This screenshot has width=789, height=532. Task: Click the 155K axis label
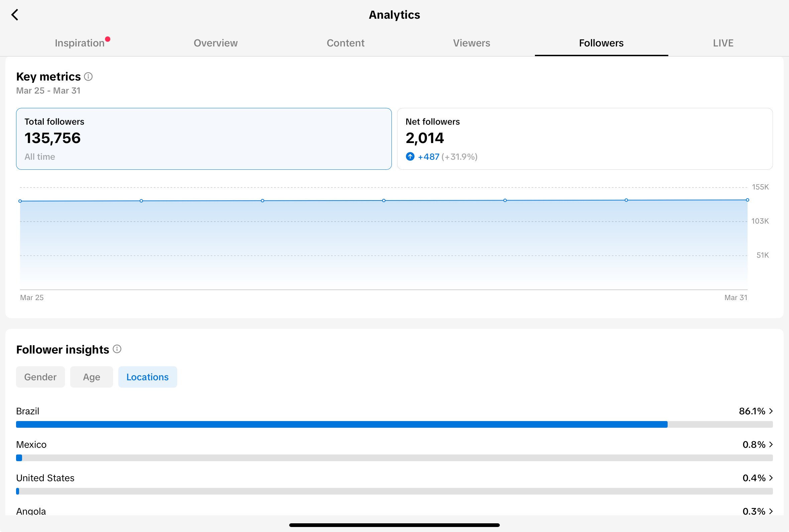(760, 187)
